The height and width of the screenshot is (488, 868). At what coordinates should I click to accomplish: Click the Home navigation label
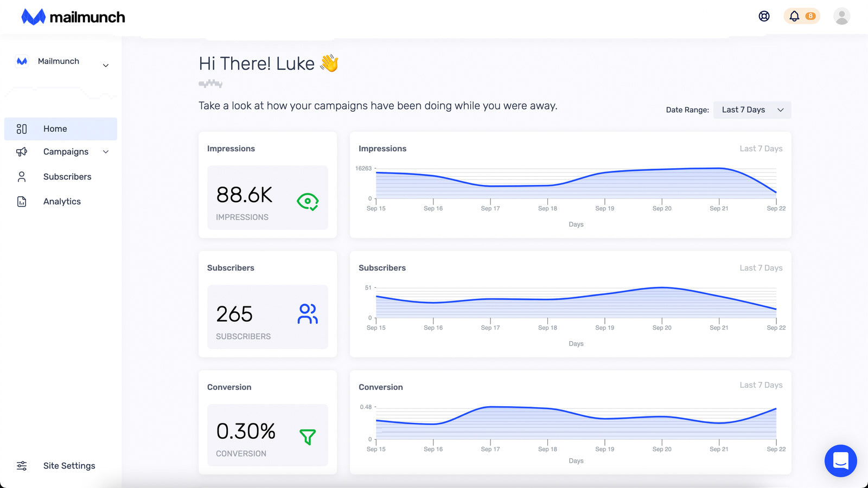pyautogui.click(x=55, y=129)
